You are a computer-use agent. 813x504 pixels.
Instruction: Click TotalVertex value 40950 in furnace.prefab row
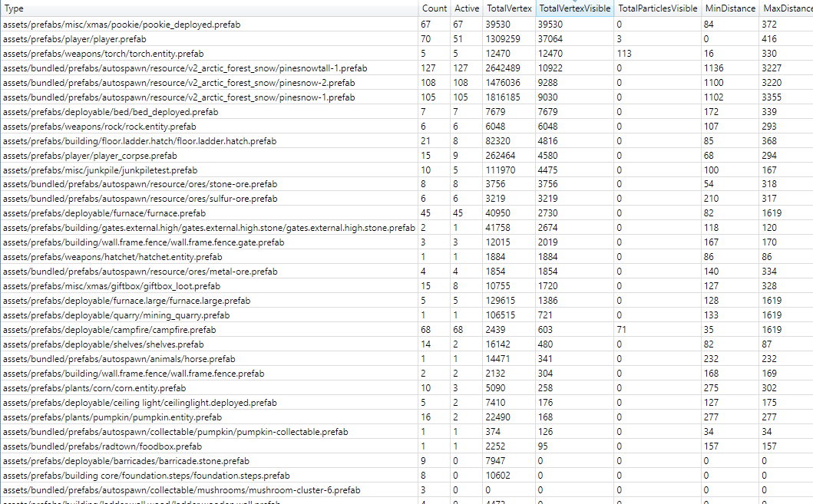[x=497, y=213]
